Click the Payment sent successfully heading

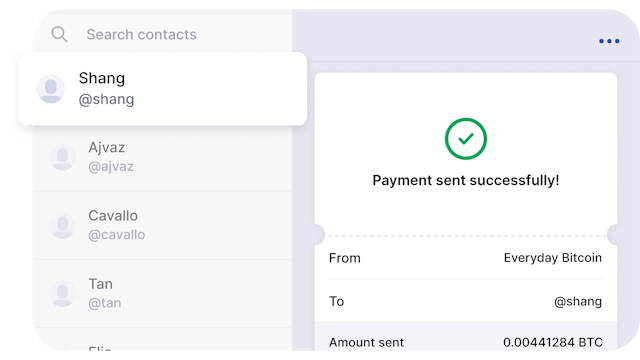[466, 180]
